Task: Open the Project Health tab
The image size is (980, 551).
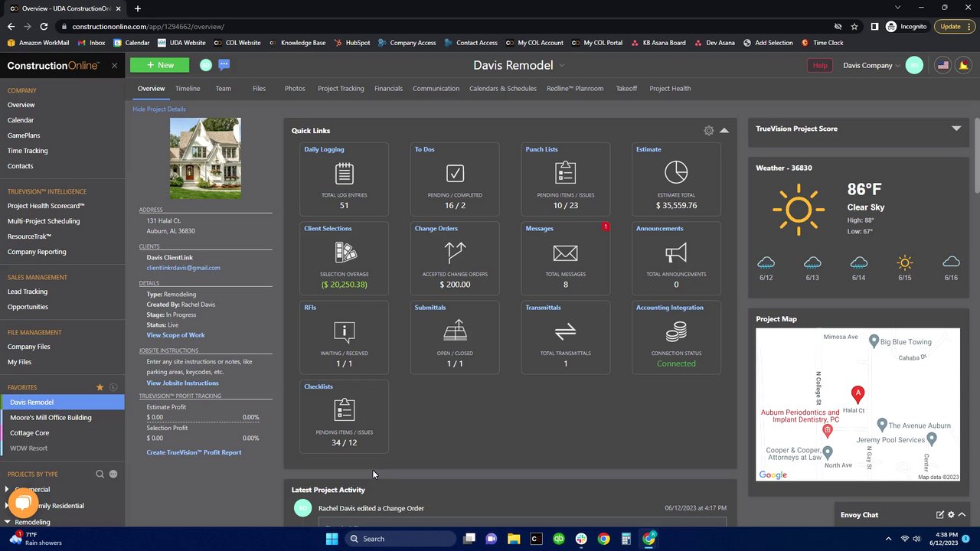Action: pyautogui.click(x=670, y=89)
